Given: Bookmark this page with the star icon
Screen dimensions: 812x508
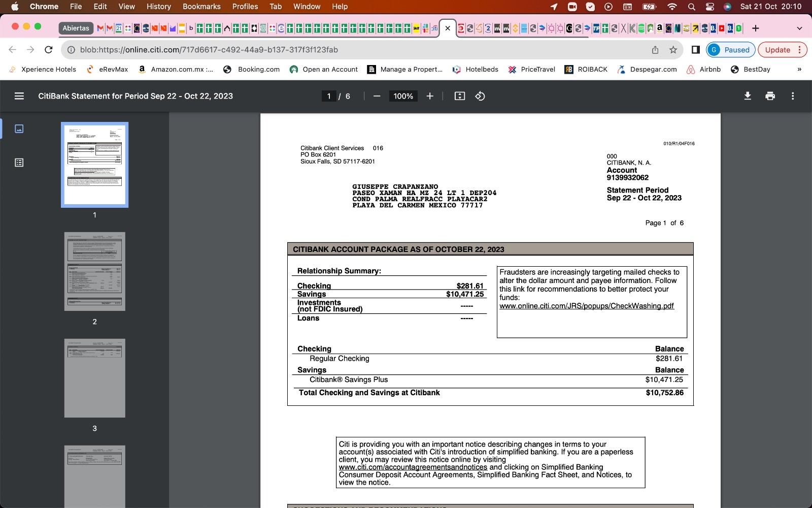Looking at the screenshot, I should (673, 50).
